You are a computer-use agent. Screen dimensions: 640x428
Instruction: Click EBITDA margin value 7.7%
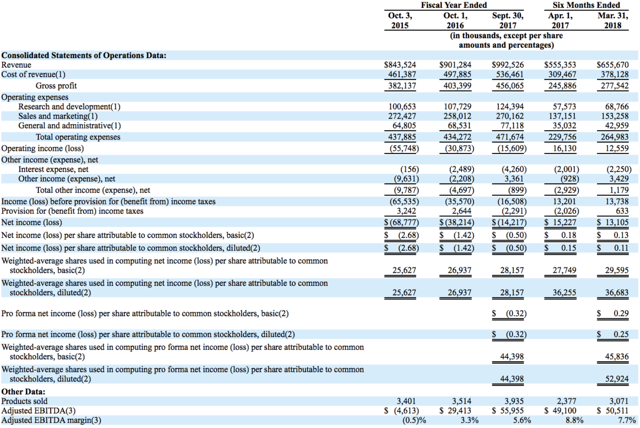pos(626,420)
